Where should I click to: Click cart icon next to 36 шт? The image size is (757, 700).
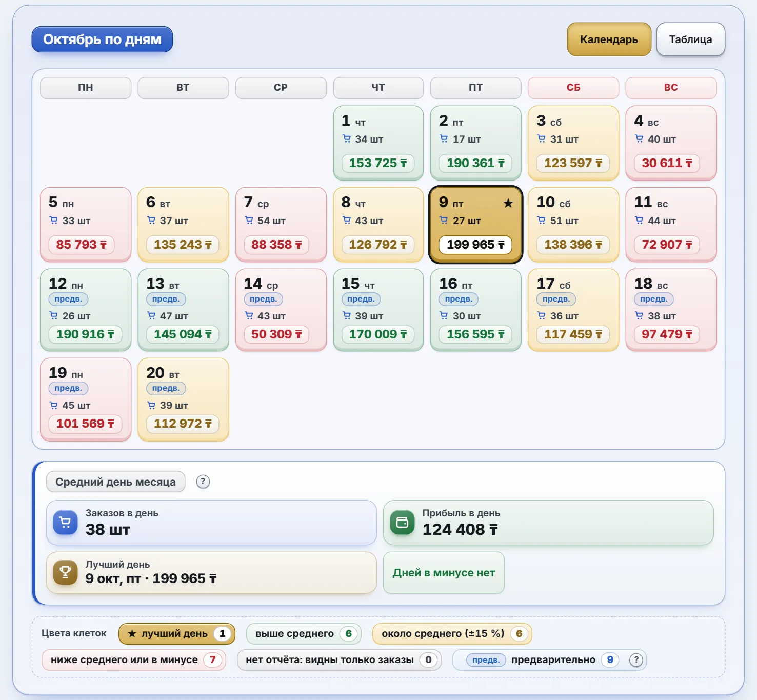pyautogui.click(x=542, y=315)
